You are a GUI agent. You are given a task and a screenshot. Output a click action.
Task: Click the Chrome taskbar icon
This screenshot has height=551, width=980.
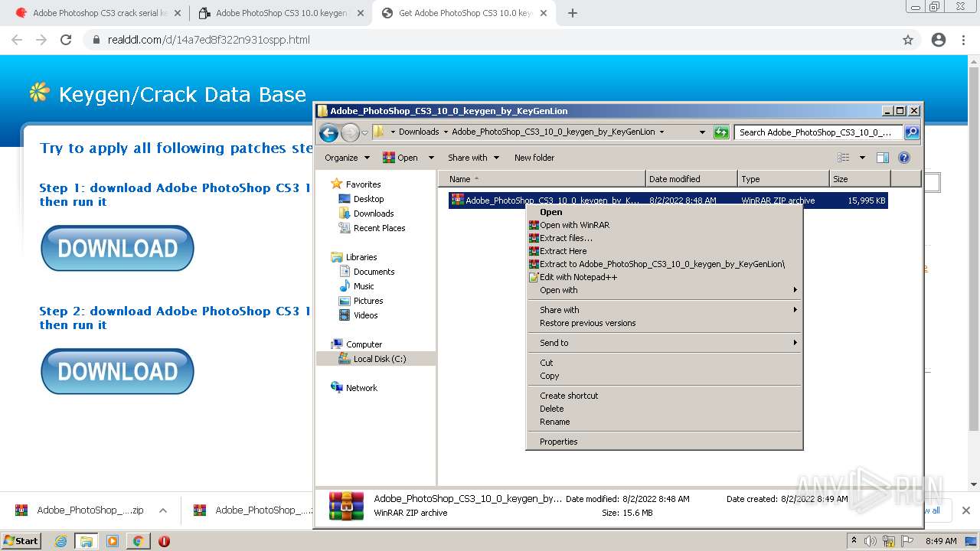coord(138,541)
